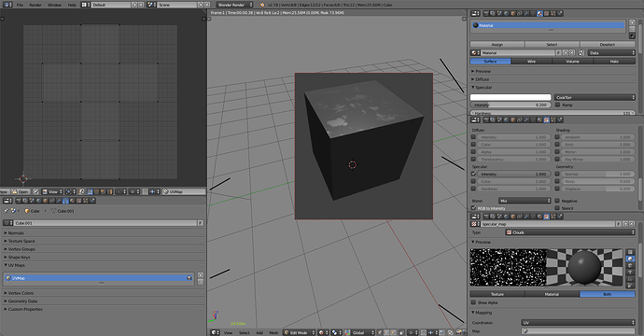Select the sphere preview shape icon

pyautogui.click(x=630, y=259)
